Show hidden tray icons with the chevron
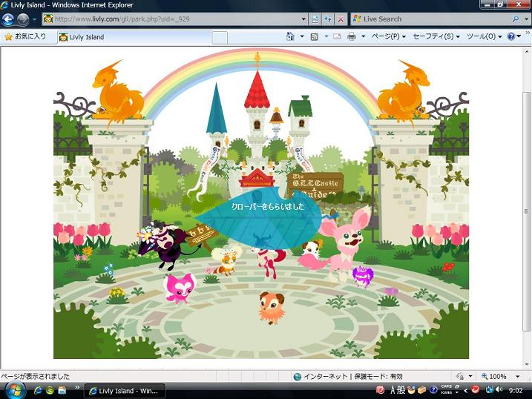 click(x=465, y=390)
